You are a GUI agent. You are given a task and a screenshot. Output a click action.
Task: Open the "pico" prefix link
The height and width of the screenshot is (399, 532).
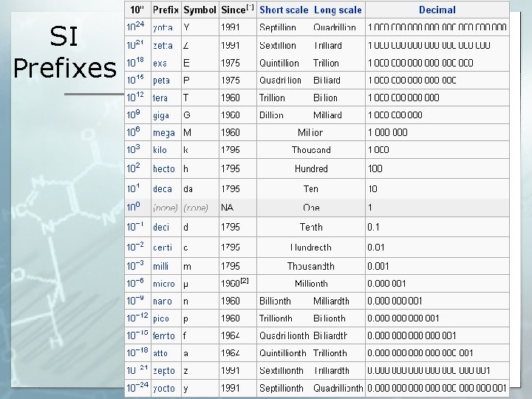pos(161,318)
